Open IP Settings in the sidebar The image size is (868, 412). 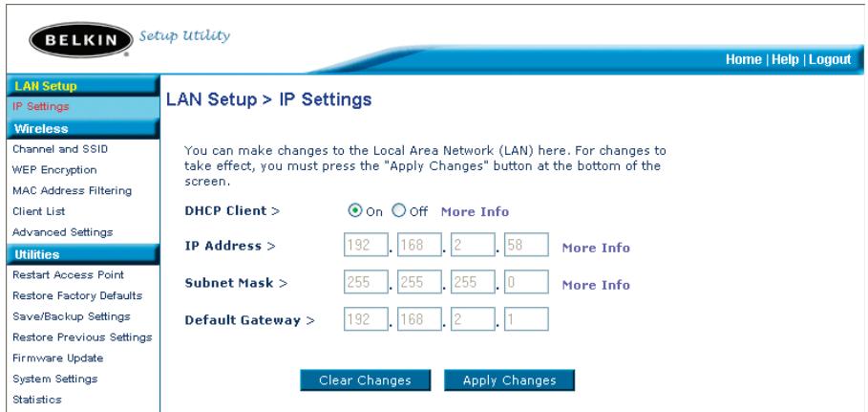click(40, 106)
